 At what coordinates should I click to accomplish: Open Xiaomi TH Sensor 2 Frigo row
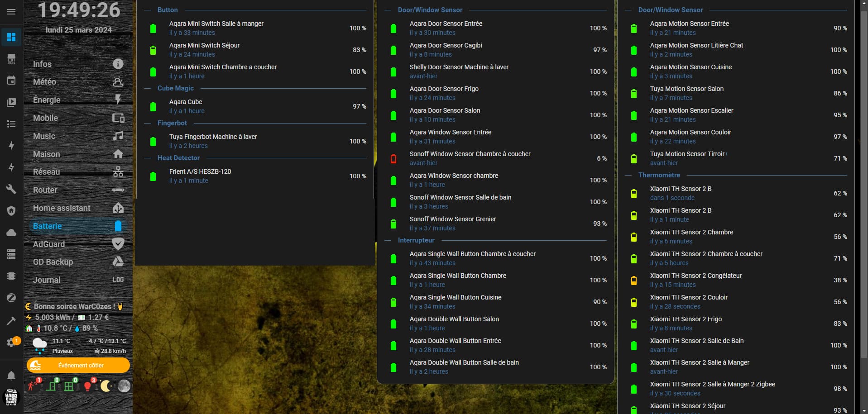(736, 324)
